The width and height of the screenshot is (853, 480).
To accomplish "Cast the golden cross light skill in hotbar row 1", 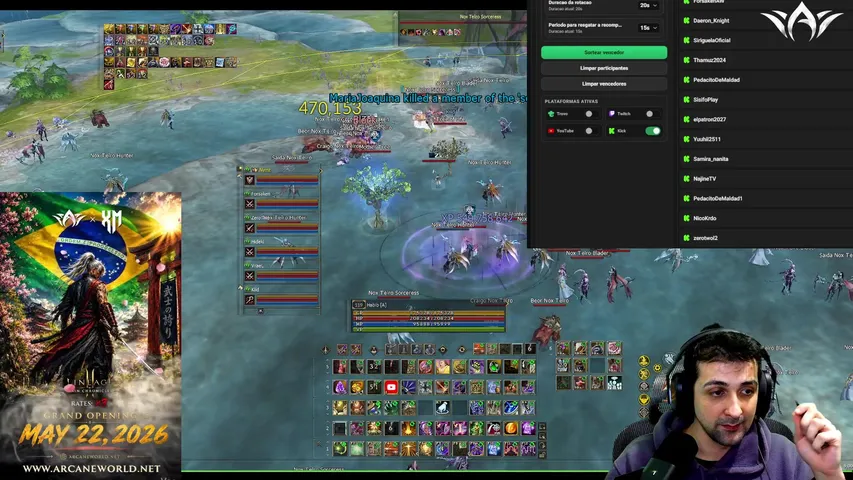I will click(409, 448).
